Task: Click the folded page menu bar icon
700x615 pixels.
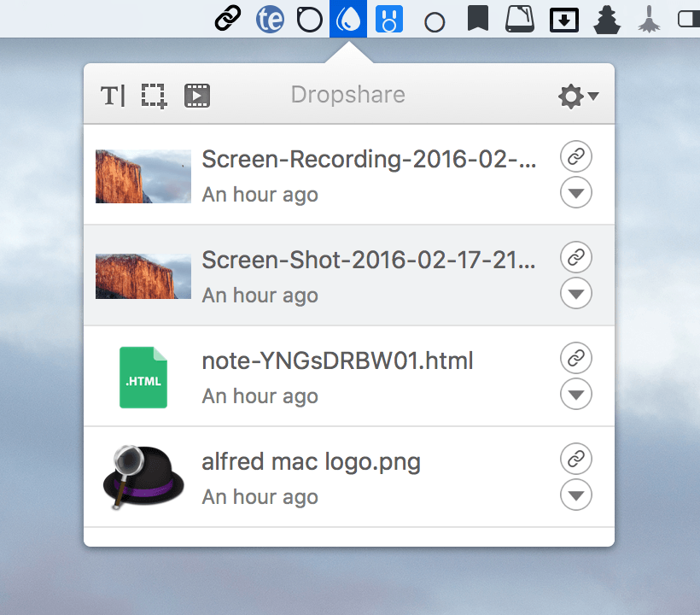Action: 520,19
